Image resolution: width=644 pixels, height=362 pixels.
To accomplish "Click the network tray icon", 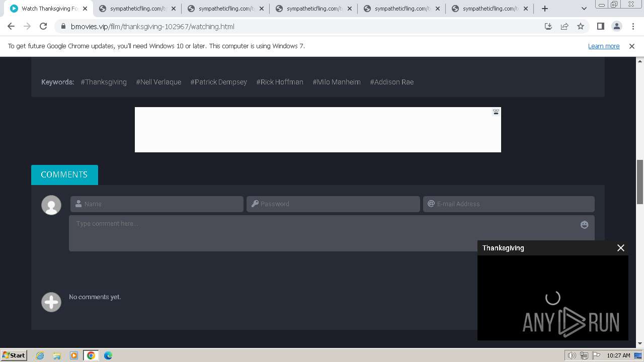I will [584, 355].
